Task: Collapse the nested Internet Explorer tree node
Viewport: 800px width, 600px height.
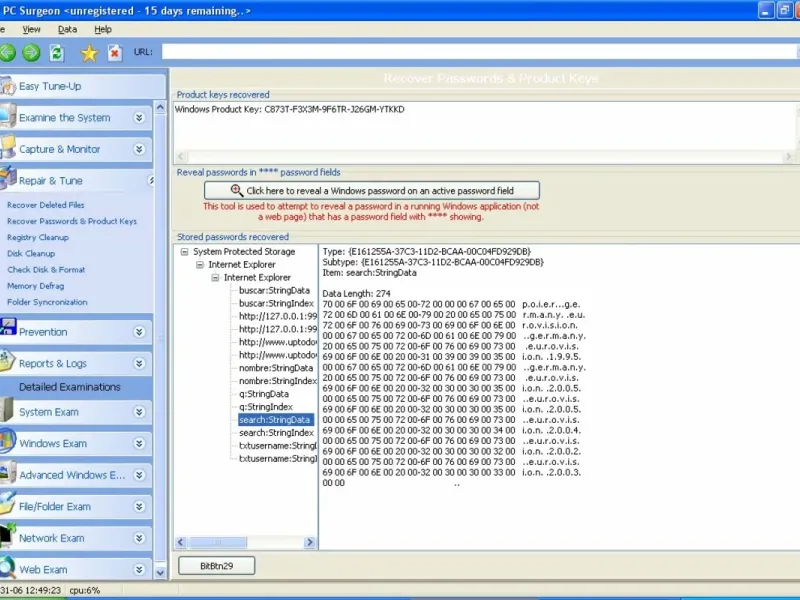Action: [x=215, y=278]
